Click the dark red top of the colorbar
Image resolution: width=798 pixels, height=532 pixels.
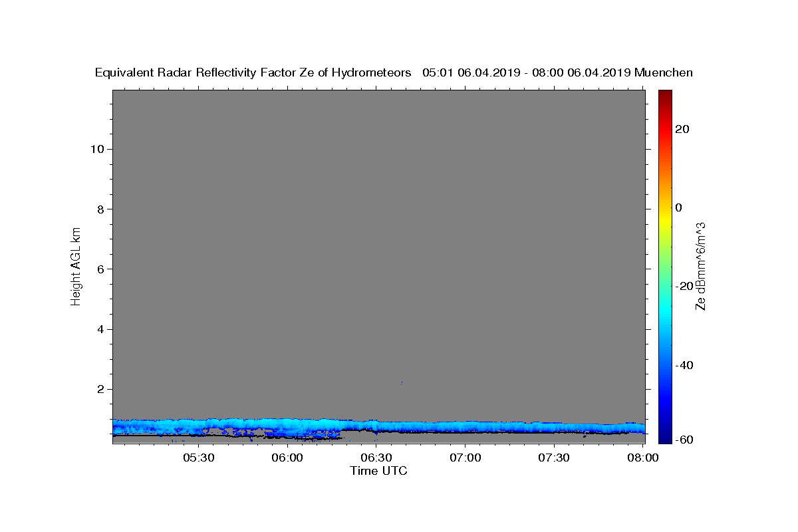click(664, 94)
